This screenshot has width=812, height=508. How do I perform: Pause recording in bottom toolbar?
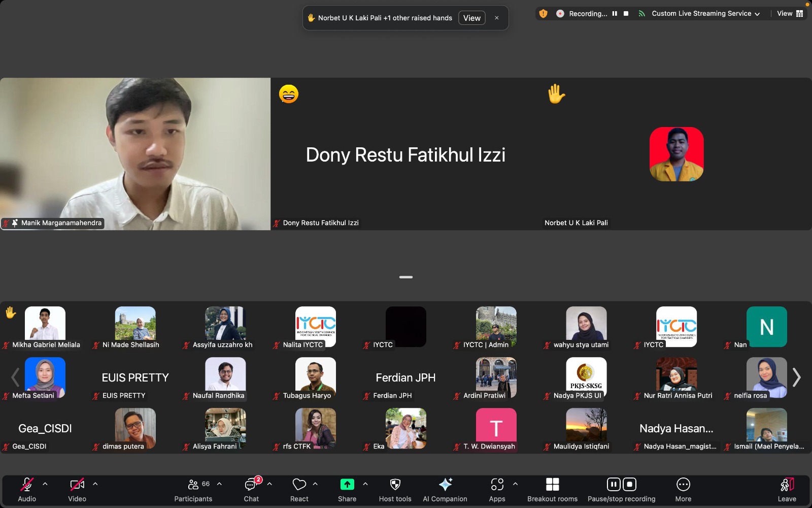(614, 485)
